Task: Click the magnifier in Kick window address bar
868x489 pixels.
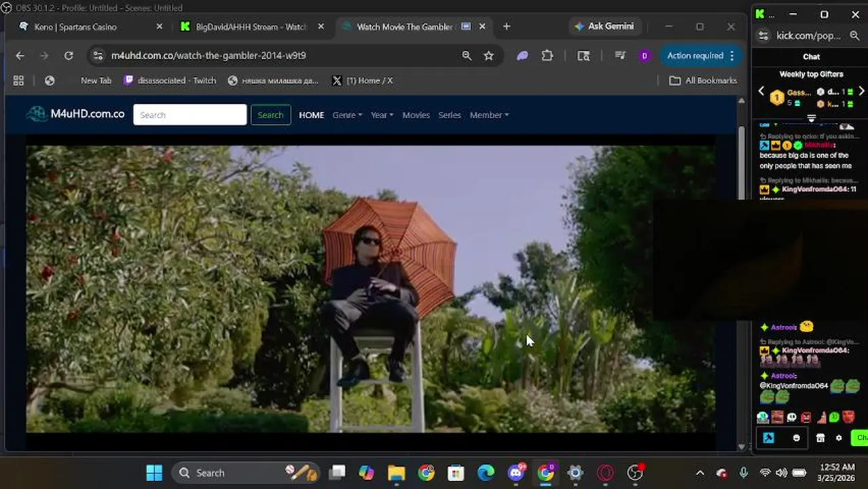Action: 854,35
